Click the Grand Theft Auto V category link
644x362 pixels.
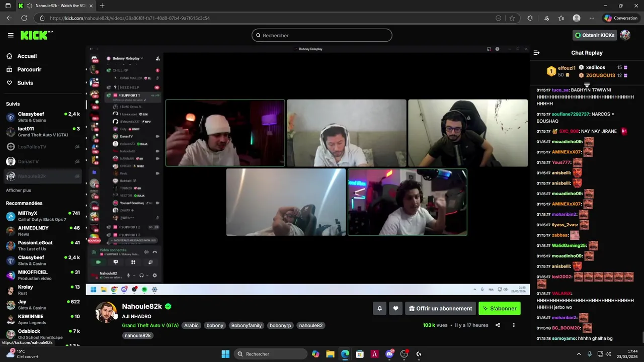pyautogui.click(x=150, y=325)
